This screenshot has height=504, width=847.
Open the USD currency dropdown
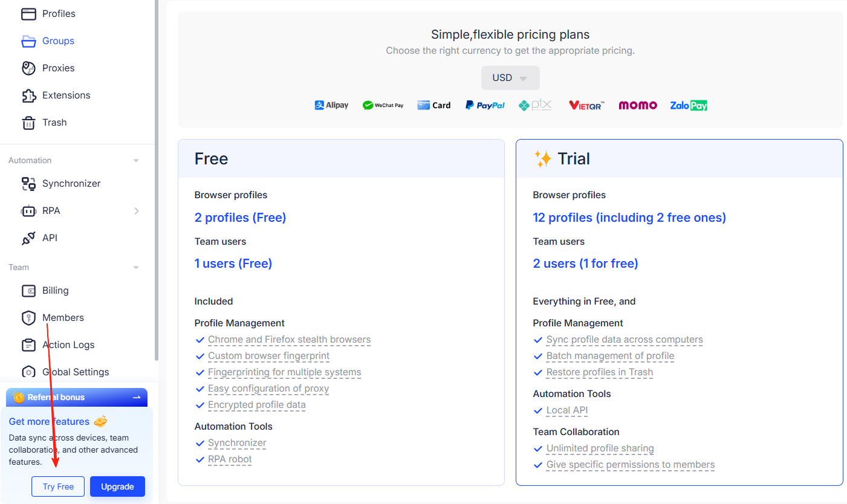[x=510, y=78]
